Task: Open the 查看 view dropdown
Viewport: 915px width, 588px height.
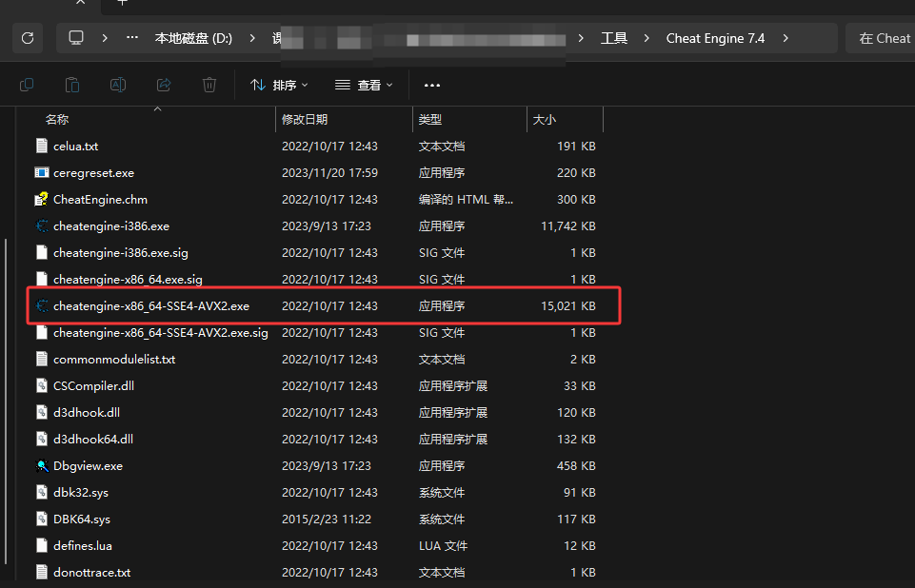Action: [x=364, y=86]
